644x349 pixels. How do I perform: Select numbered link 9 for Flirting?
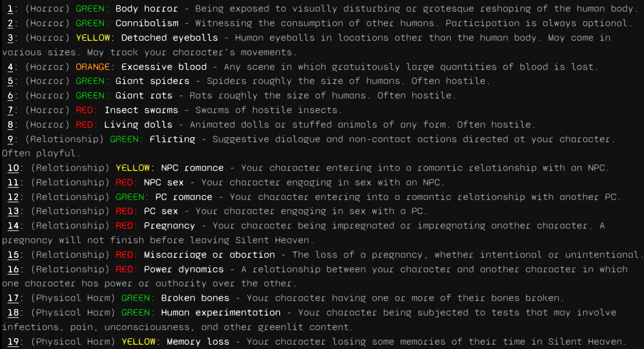10,139
